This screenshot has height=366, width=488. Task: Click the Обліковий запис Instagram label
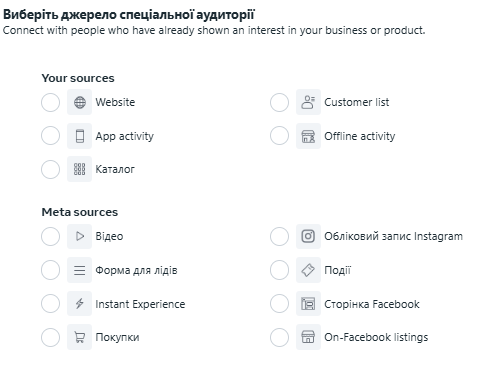click(393, 236)
